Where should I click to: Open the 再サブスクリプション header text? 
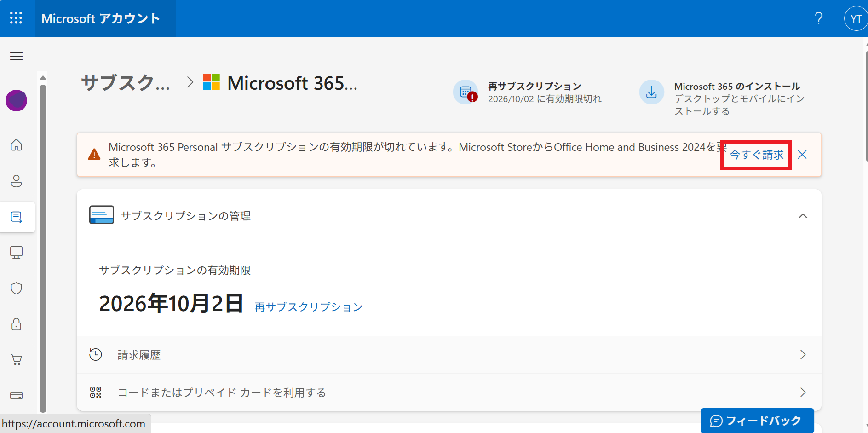pyautogui.click(x=535, y=86)
